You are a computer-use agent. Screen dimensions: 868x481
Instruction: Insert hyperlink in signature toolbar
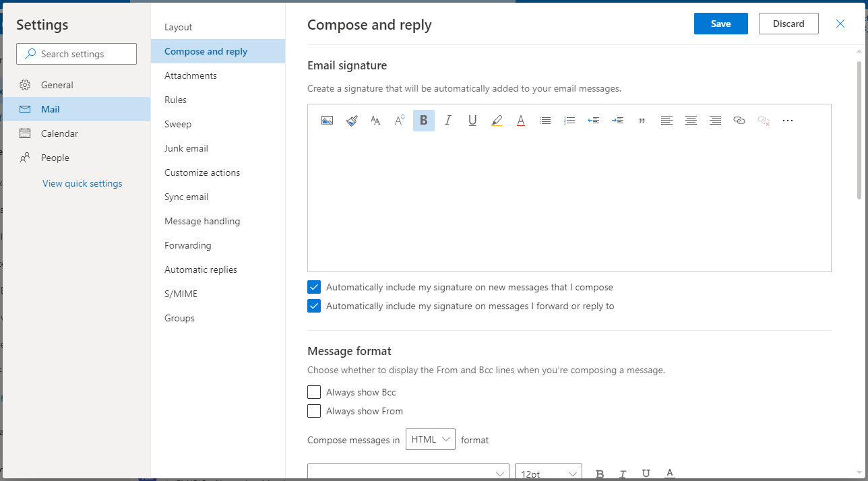[x=739, y=121]
